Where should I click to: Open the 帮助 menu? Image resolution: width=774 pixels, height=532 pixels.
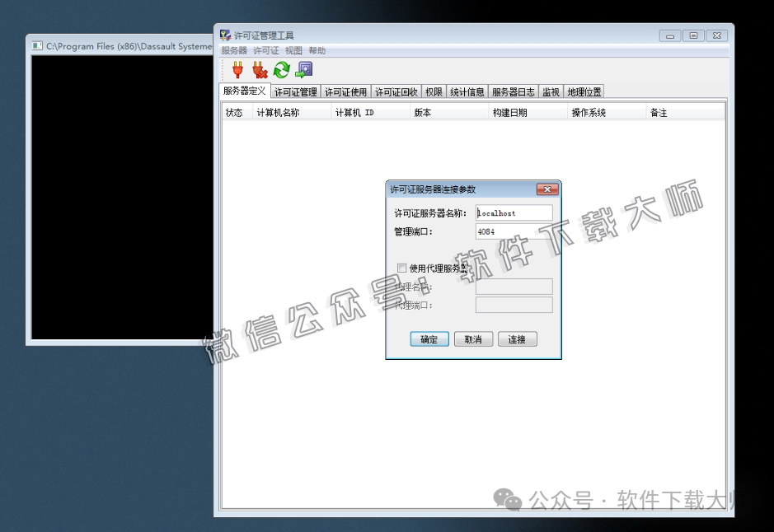(317, 49)
